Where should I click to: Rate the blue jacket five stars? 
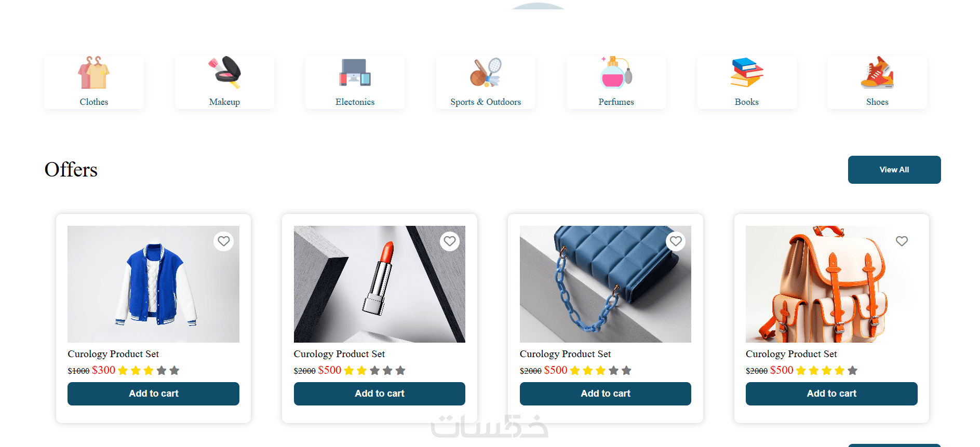[174, 371]
